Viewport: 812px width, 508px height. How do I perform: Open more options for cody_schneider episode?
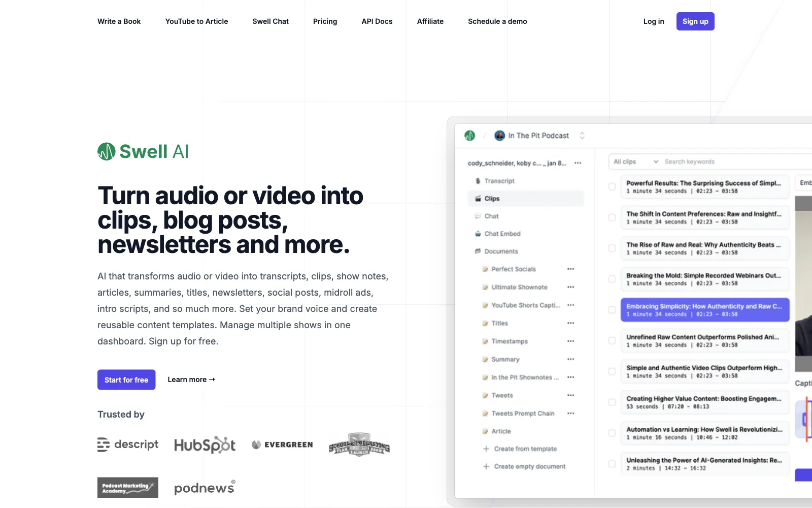[578, 163]
